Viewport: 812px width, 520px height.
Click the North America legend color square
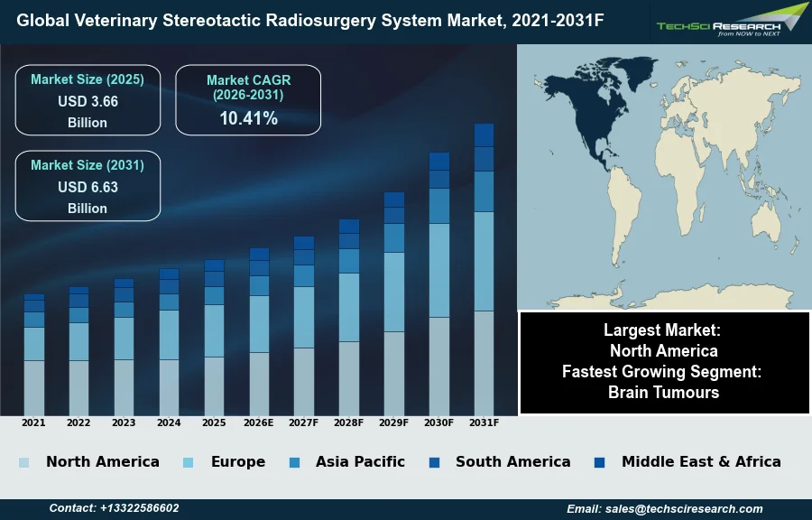point(23,462)
